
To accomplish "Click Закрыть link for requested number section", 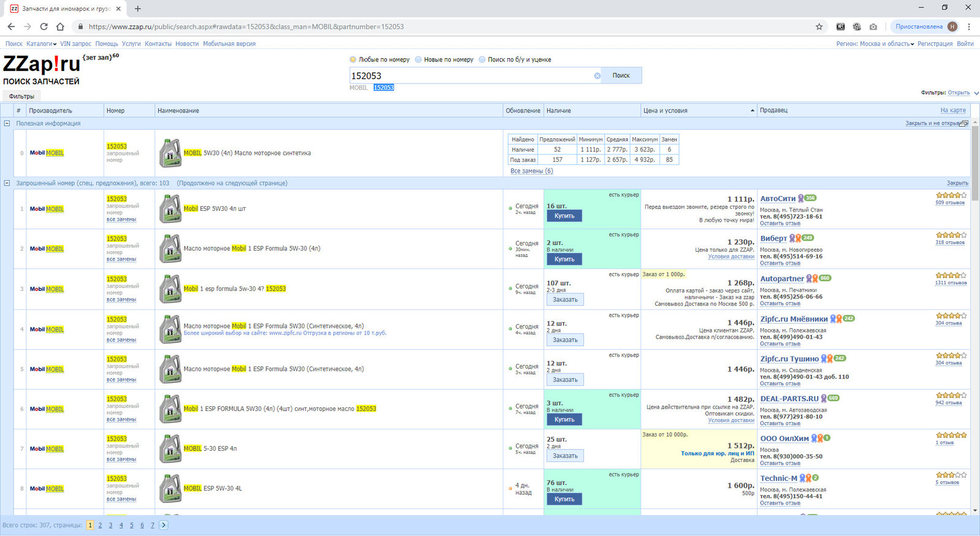I will click(957, 183).
